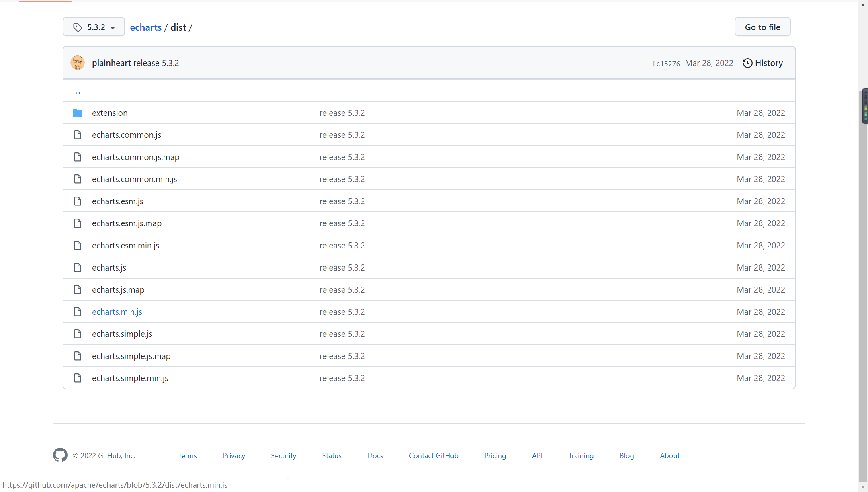Click the extension folder icon
Screen dimensions: 868x492
tap(78, 113)
